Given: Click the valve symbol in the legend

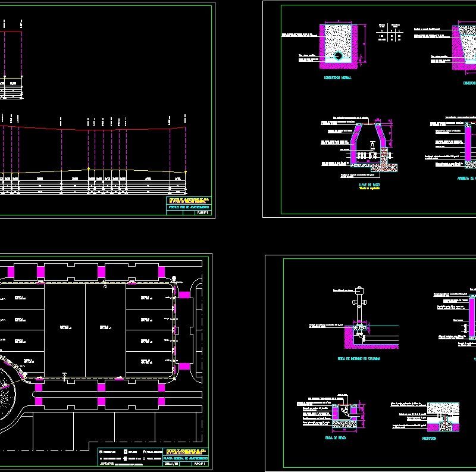Looking at the screenshot, I should coord(144,452).
